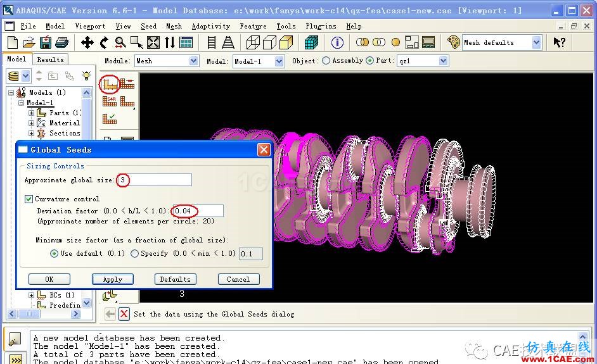This screenshot has height=364, width=597.
Task: Click the red X cancel procedure icon
Action: tap(124, 314)
